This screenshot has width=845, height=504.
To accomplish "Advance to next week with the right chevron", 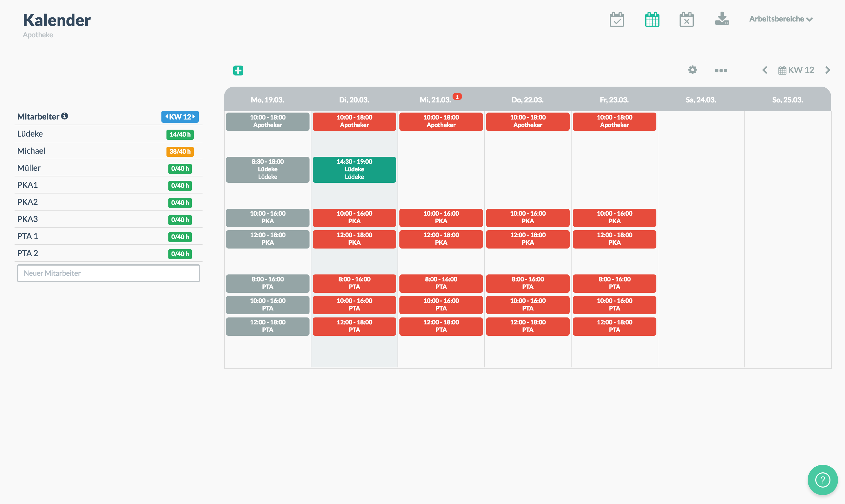I will pos(828,70).
